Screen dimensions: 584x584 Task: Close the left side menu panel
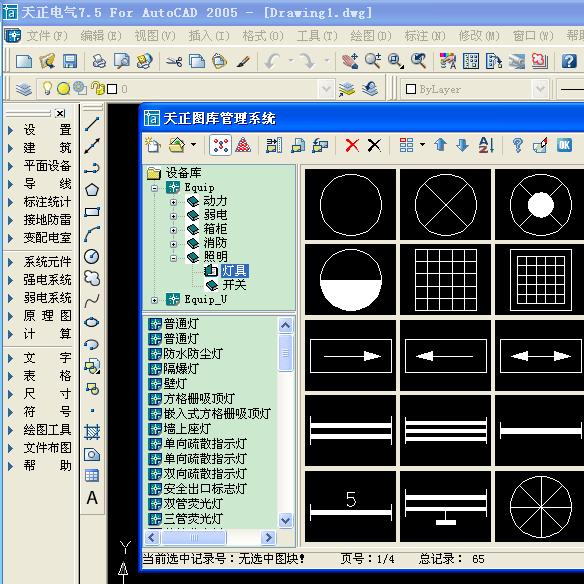60,113
